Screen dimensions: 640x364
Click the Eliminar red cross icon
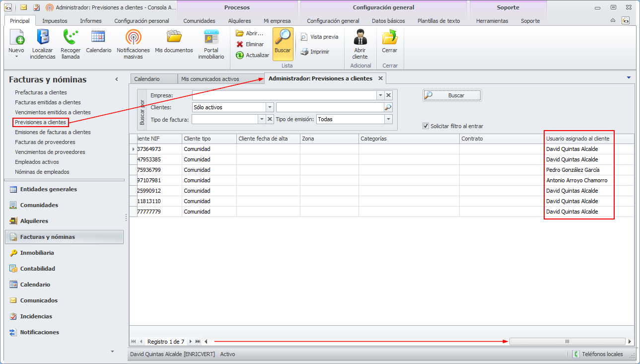tap(240, 44)
